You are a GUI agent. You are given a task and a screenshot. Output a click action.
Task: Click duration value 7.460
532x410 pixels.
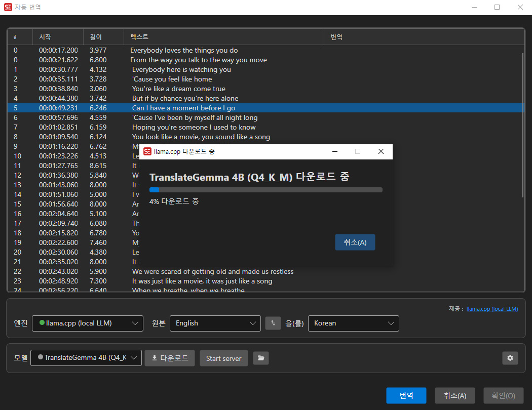[98, 242]
